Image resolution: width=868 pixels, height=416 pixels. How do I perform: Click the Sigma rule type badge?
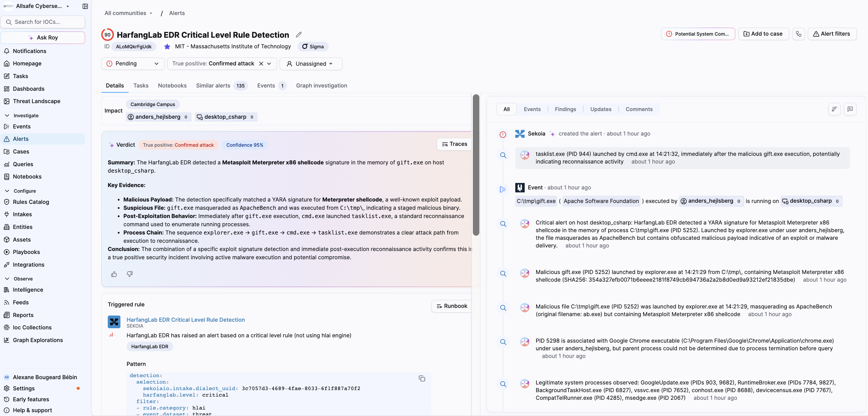(x=313, y=47)
